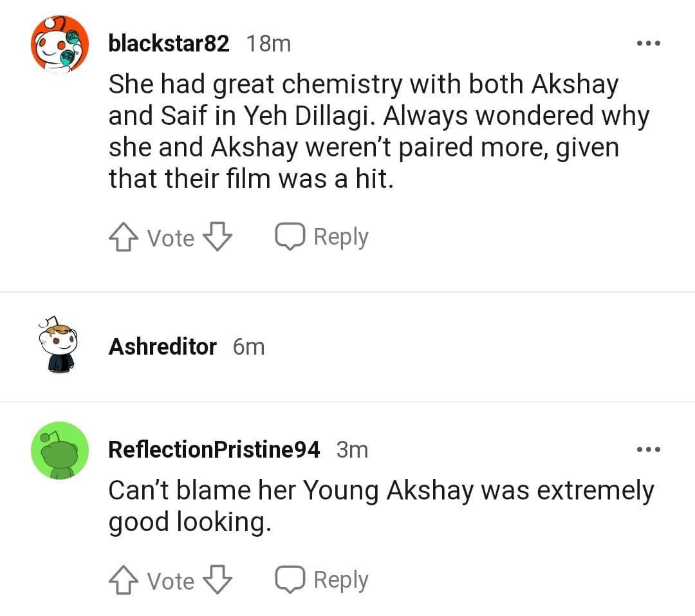
Task: Click the speech bubble icon under blackstar82's comment
Action: point(290,237)
